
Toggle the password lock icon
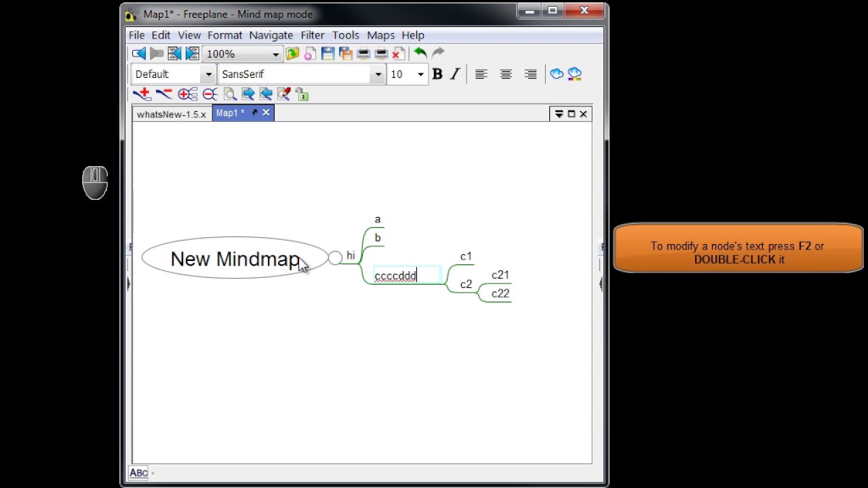[302, 95]
